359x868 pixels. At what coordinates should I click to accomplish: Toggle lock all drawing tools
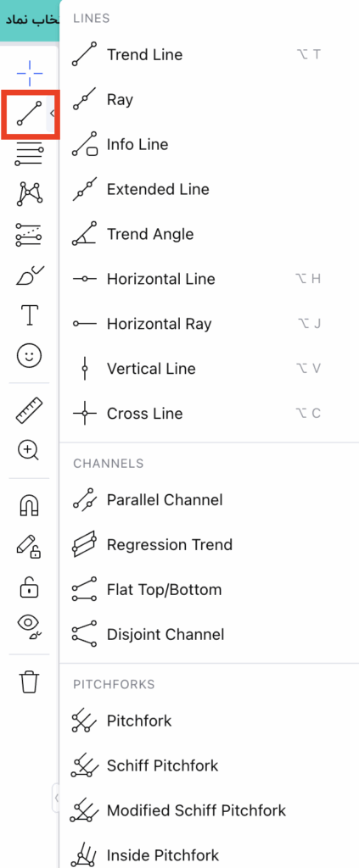click(29, 587)
